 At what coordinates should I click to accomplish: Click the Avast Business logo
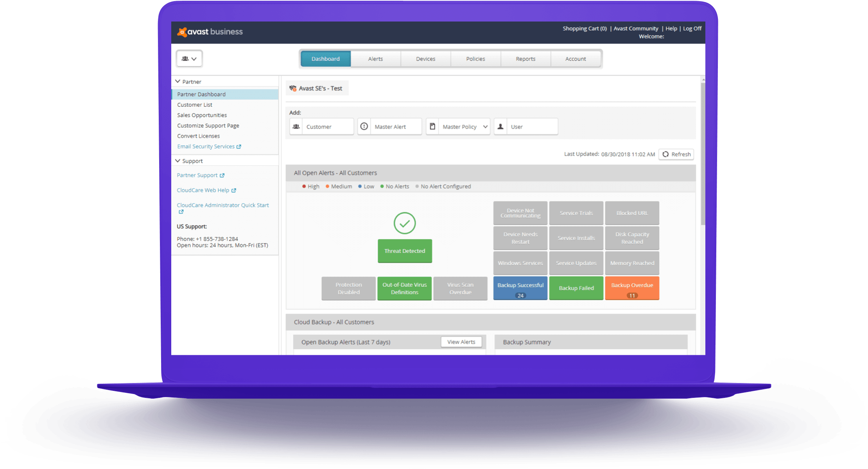point(210,32)
